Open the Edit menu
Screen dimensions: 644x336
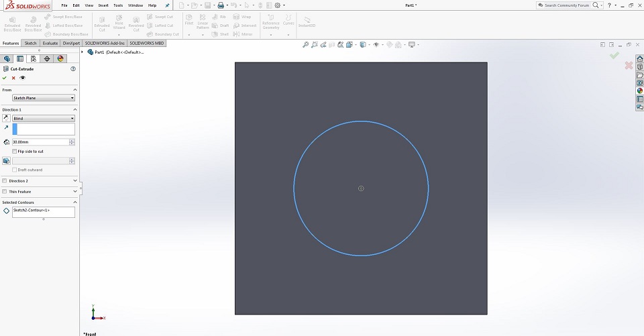[76, 5]
